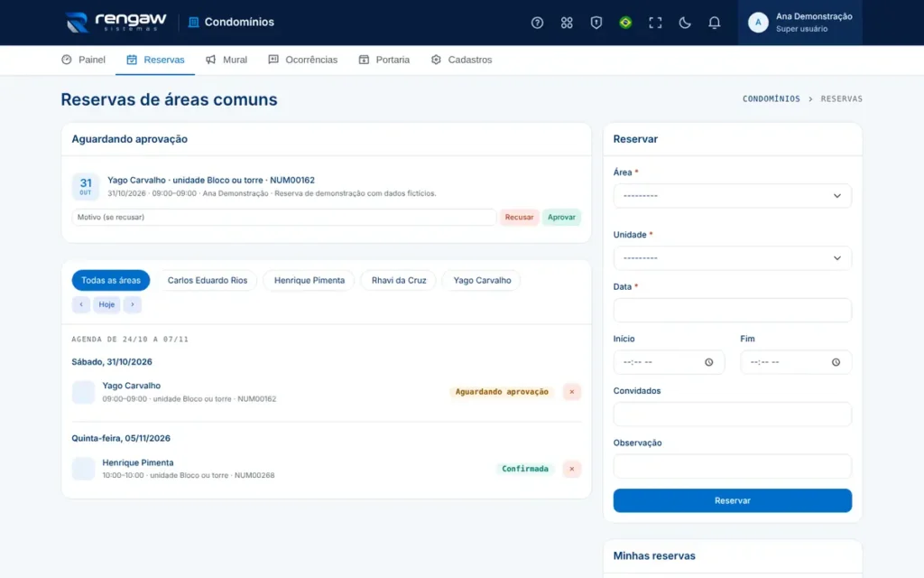
Task: Click Sábado, 31/10/2026 date heading
Action: point(112,361)
